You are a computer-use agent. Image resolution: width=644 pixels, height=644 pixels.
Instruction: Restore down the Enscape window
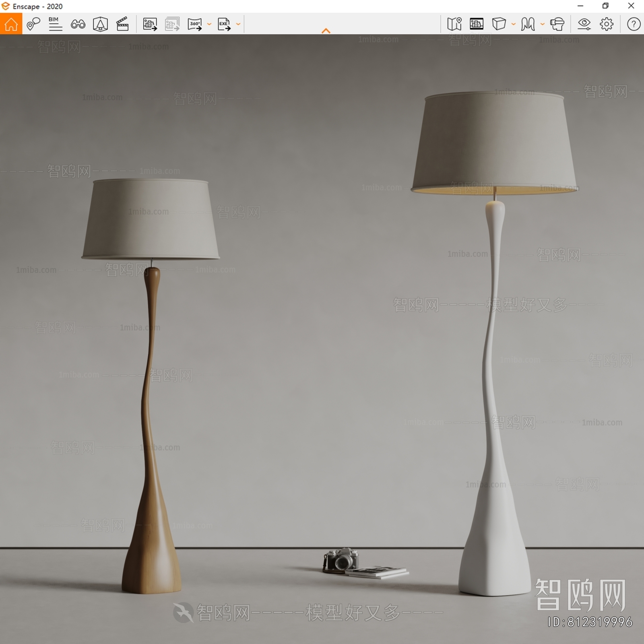tap(605, 6)
